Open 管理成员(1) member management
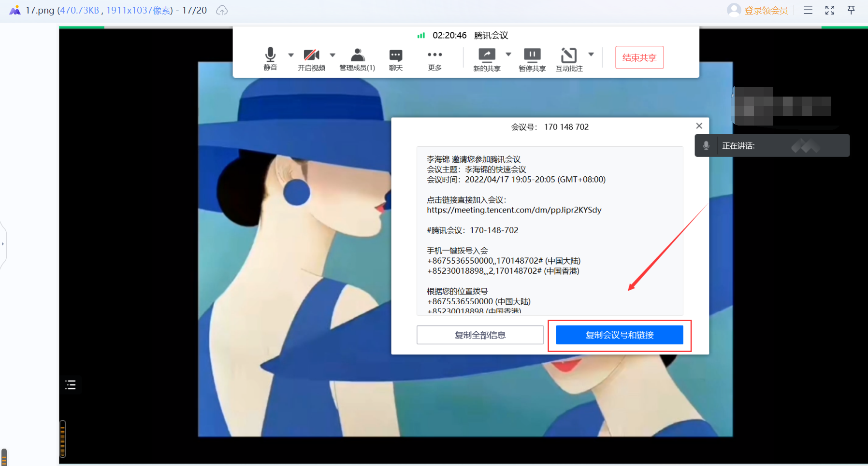Image resolution: width=868 pixels, height=466 pixels. pyautogui.click(x=357, y=59)
